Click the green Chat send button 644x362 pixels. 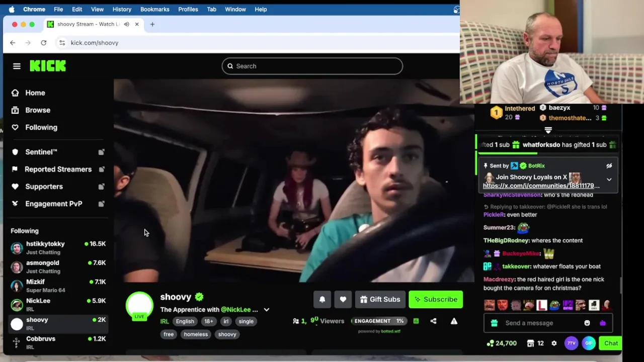[611, 343]
